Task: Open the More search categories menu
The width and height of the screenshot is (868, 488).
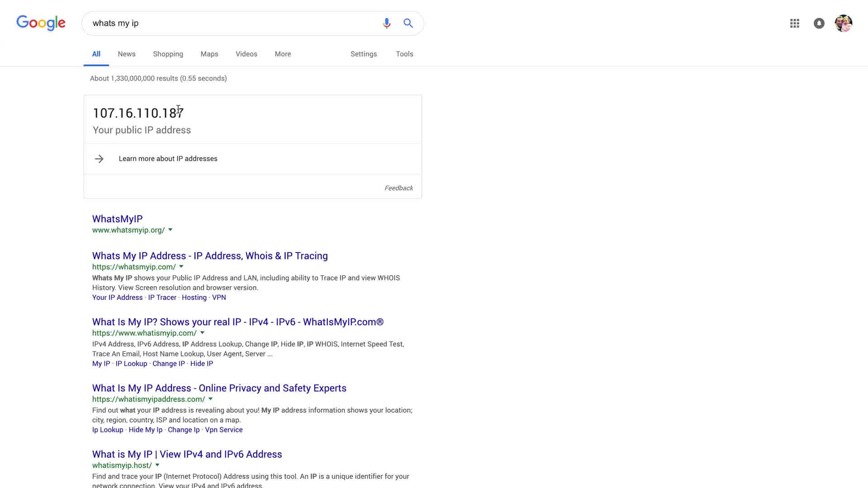Action: coord(283,54)
